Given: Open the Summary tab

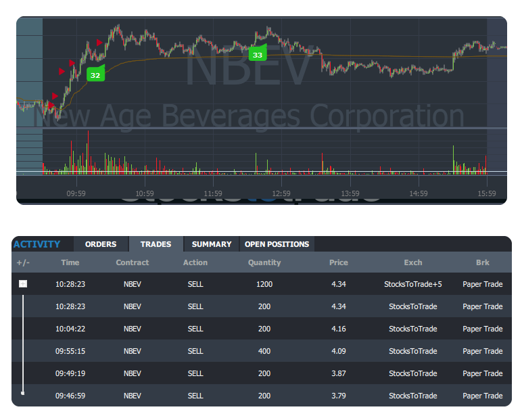Looking at the screenshot, I should point(212,244).
